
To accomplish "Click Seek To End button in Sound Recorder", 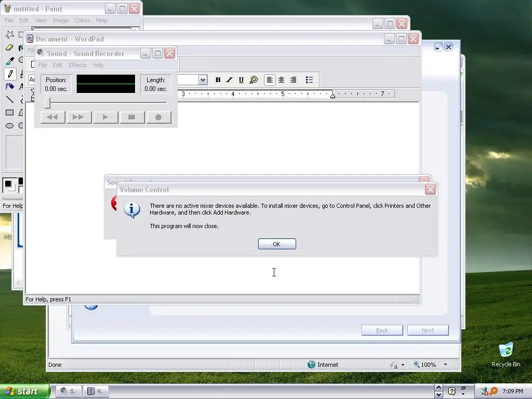I will click(79, 117).
